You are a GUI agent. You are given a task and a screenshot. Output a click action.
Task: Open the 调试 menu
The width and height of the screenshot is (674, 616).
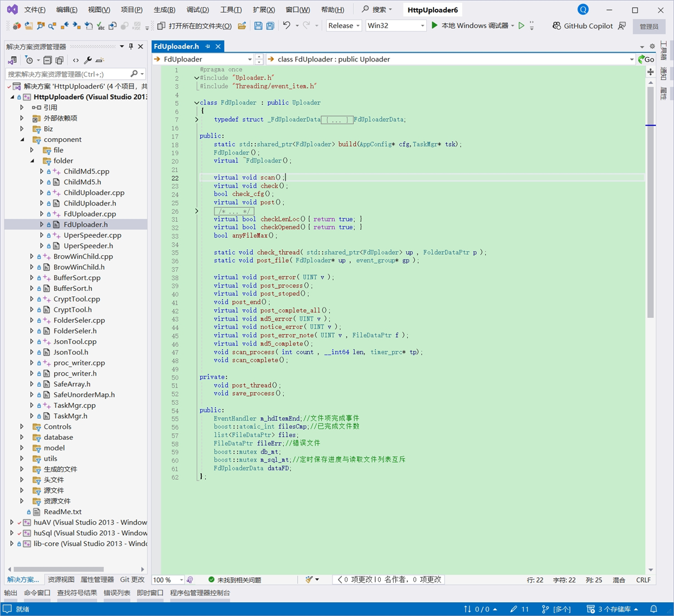(196, 9)
